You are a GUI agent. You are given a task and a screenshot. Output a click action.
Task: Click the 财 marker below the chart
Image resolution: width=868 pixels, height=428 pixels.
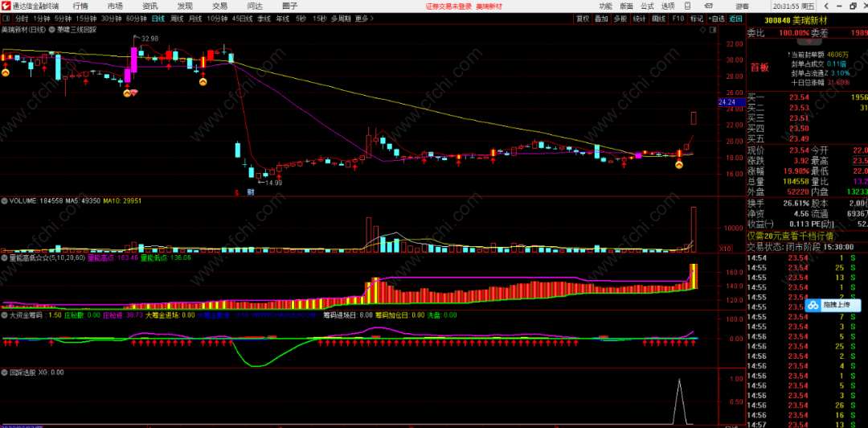coord(251,191)
